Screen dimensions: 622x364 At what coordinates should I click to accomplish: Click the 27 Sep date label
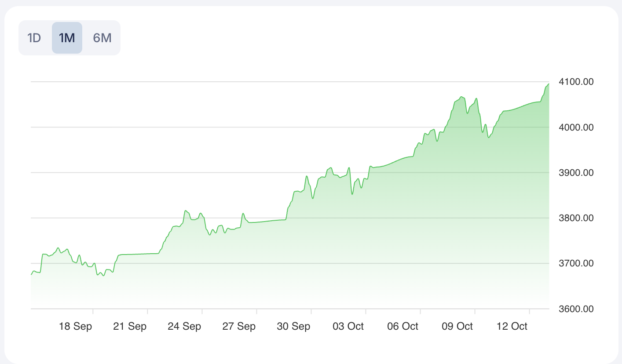tap(239, 326)
